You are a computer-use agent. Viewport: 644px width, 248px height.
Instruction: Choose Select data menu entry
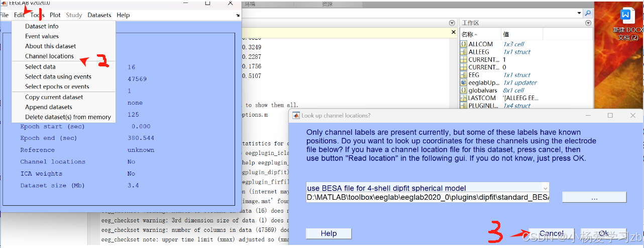pyautogui.click(x=63, y=67)
